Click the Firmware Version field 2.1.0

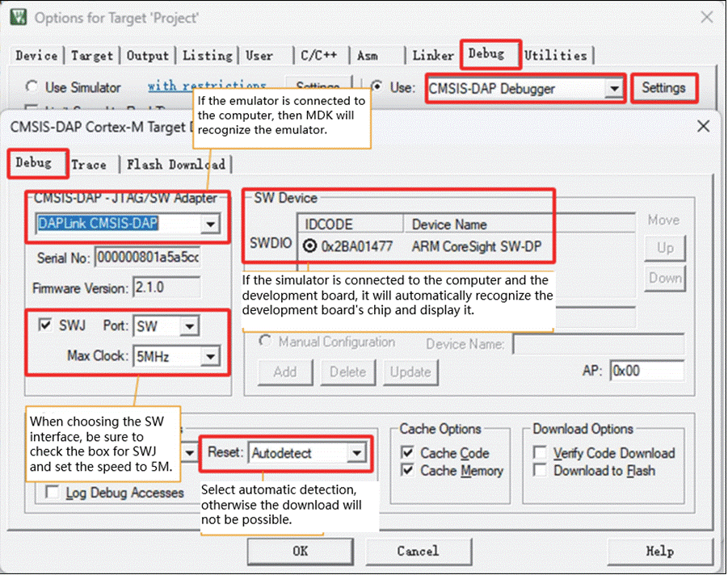(166, 287)
